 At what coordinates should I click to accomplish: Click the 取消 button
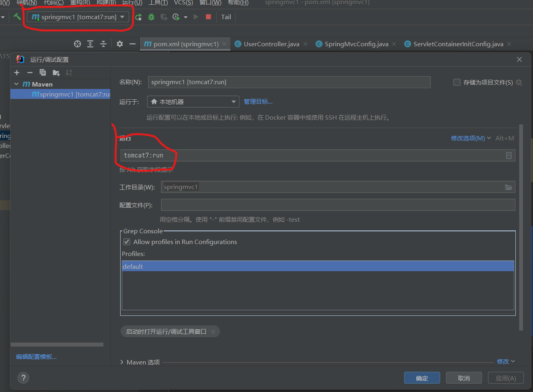(464, 378)
